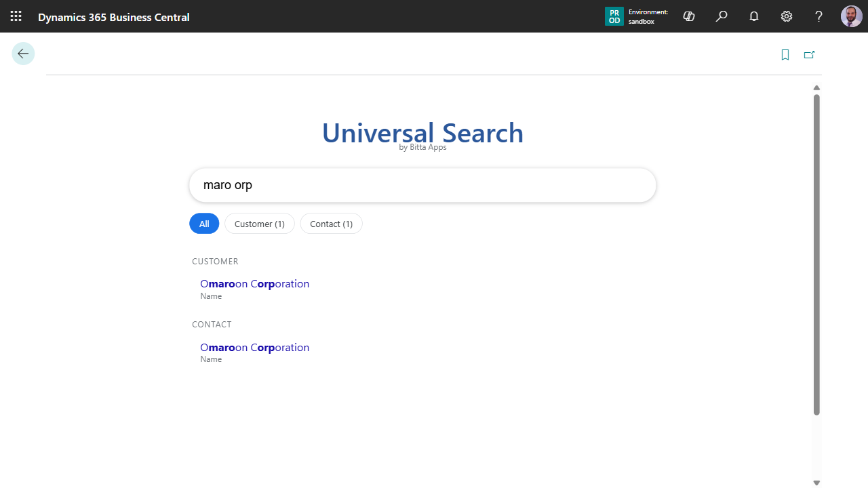
Task: Open Omaroon Corporation under Contact
Action: click(255, 348)
